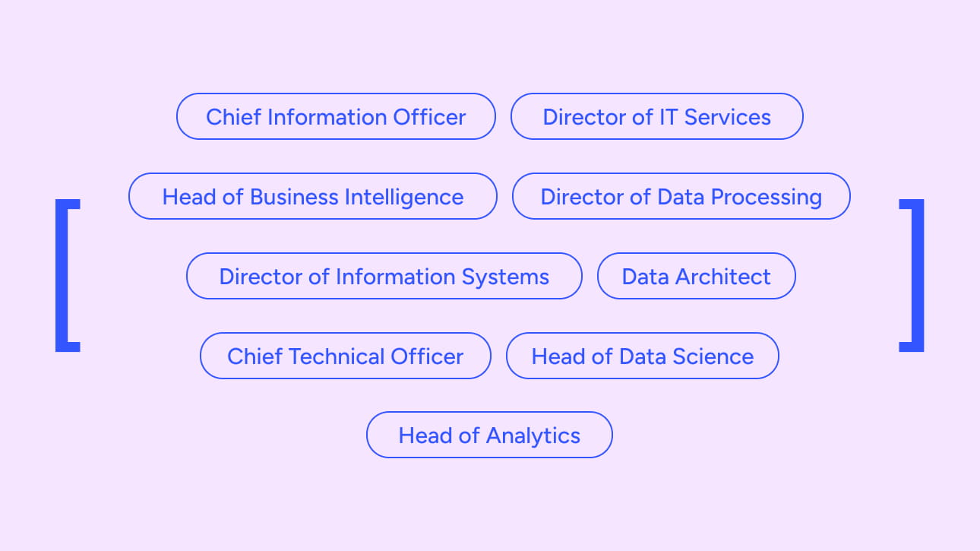Click the blue left square bracket

[x=64, y=275]
